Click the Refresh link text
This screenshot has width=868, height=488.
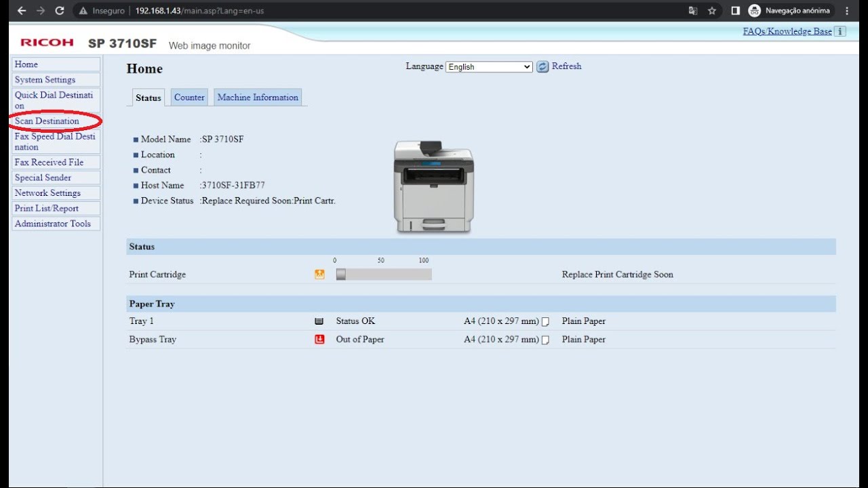coord(566,66)
